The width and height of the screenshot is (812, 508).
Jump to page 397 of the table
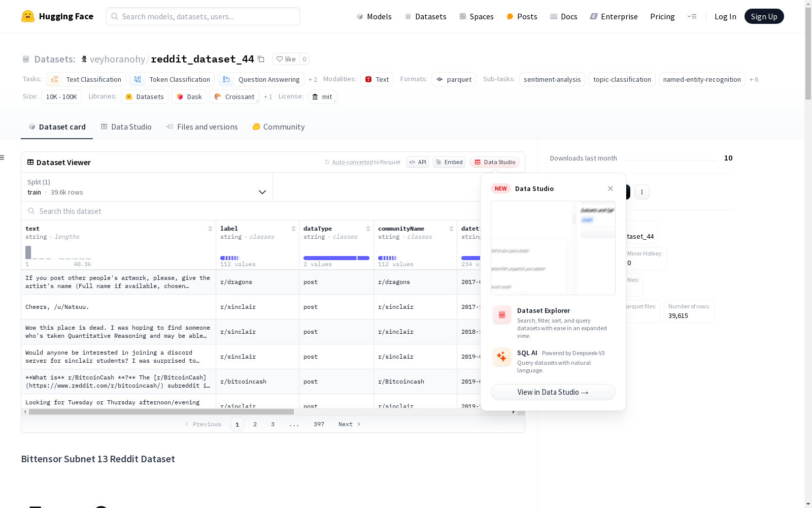(x=319, y=424)
